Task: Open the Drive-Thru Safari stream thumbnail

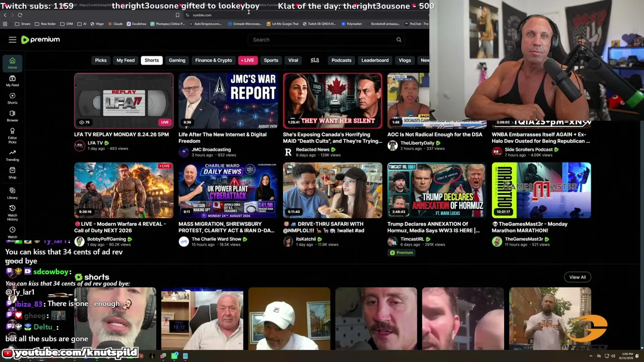Action: 333,190
